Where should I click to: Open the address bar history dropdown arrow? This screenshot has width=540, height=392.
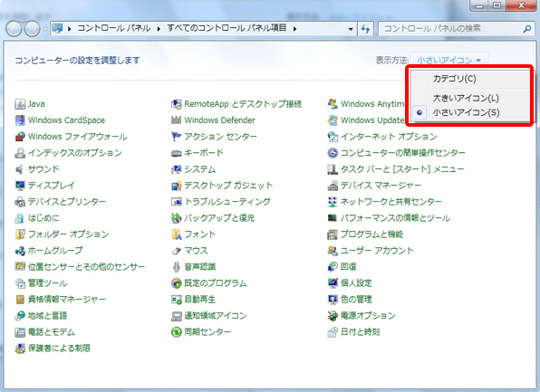tap(351, 29)
